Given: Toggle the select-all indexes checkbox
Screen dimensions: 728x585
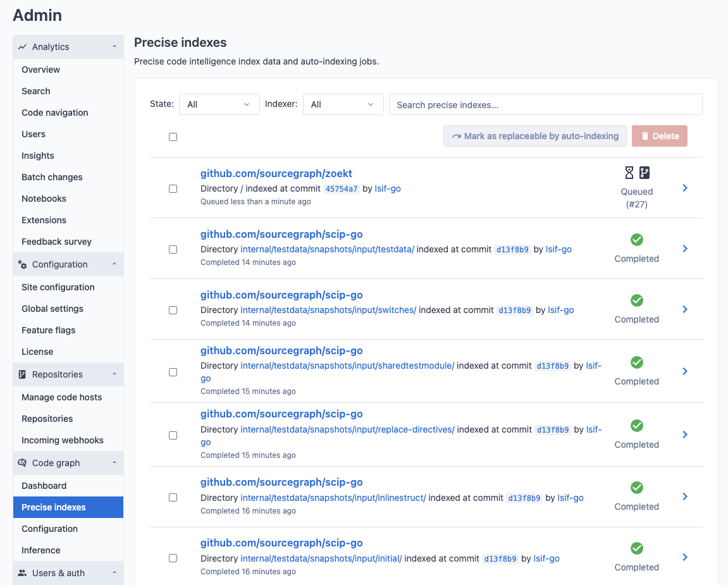Looking at the screenshot, I should click(173, 137).
